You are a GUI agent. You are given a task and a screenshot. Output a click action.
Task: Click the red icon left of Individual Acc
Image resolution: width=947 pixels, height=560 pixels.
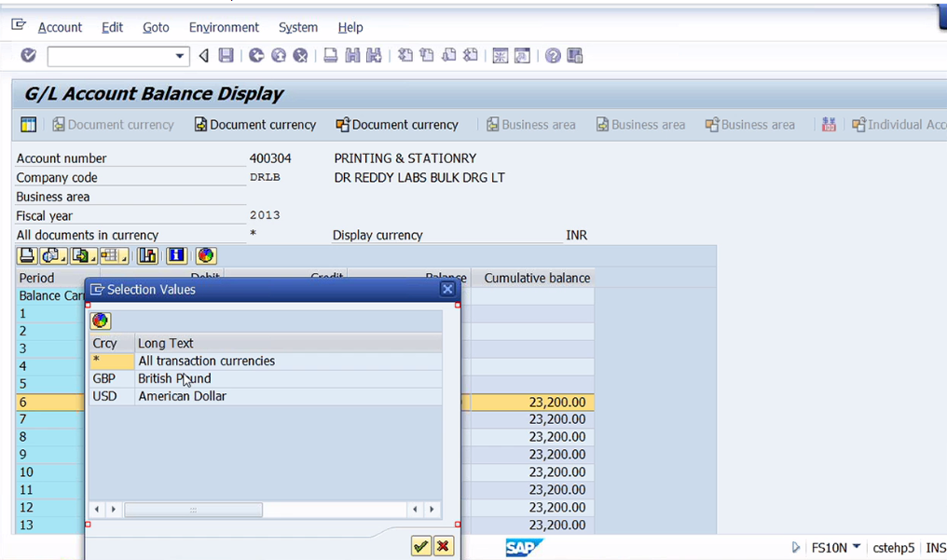pos(829,124)
